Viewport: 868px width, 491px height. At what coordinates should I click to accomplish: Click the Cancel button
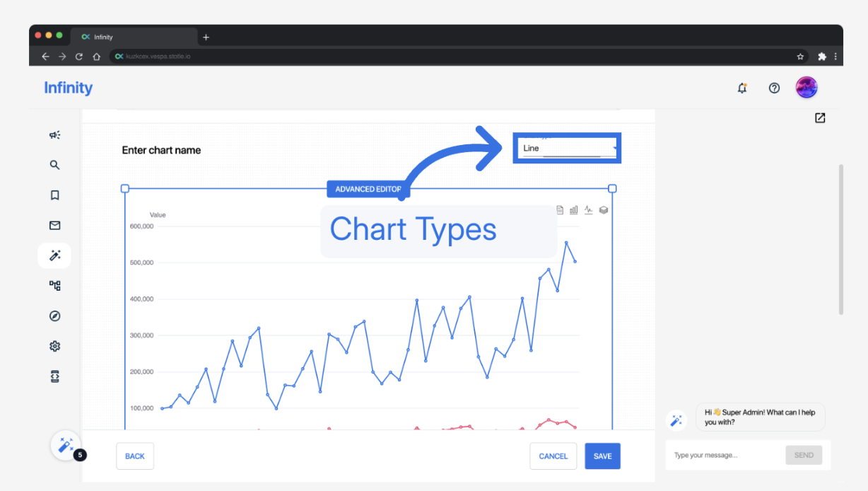click(553, 456)
